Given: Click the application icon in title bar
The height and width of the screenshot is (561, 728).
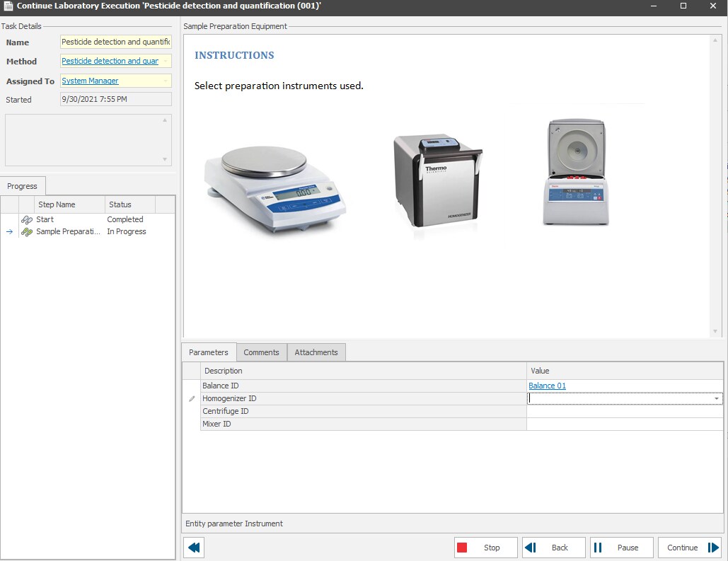Looking at the screenshot, I should [8, 6].
